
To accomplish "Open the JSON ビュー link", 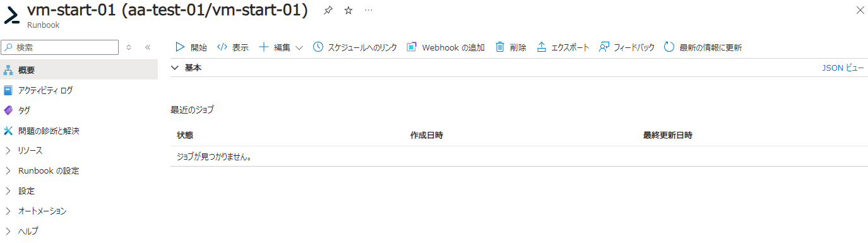I will coord(843,68).
